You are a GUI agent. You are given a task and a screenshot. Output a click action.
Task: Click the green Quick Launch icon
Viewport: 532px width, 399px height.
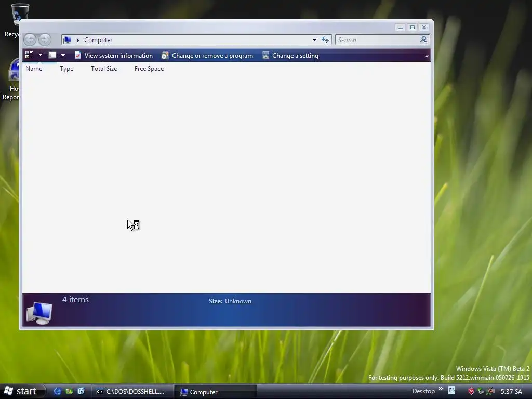click(x=69, y=391)
